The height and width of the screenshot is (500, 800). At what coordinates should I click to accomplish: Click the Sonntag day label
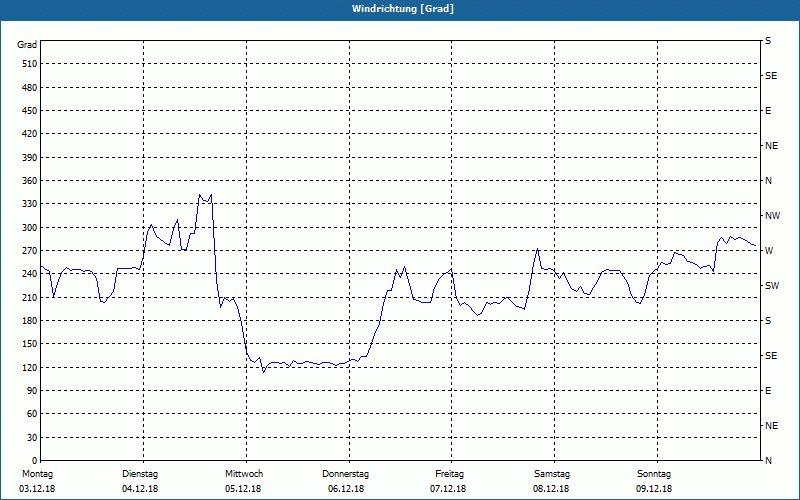654,474
